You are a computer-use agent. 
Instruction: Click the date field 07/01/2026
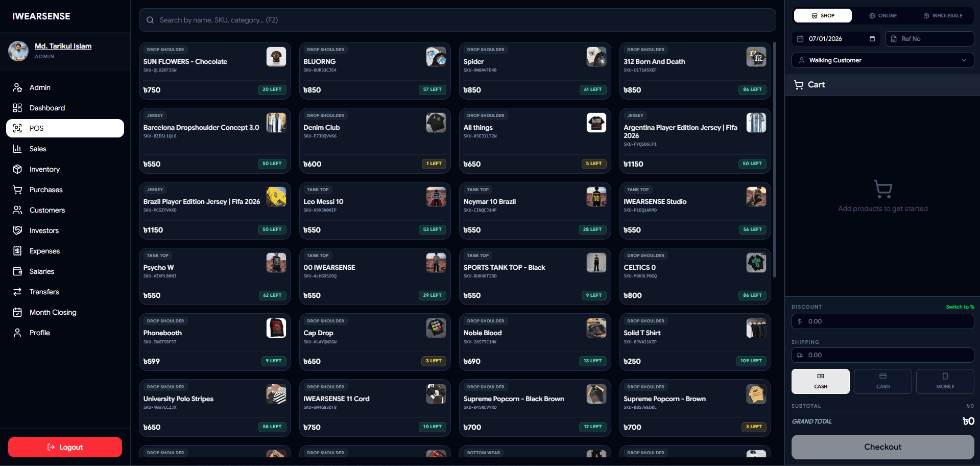pos(836,39)
